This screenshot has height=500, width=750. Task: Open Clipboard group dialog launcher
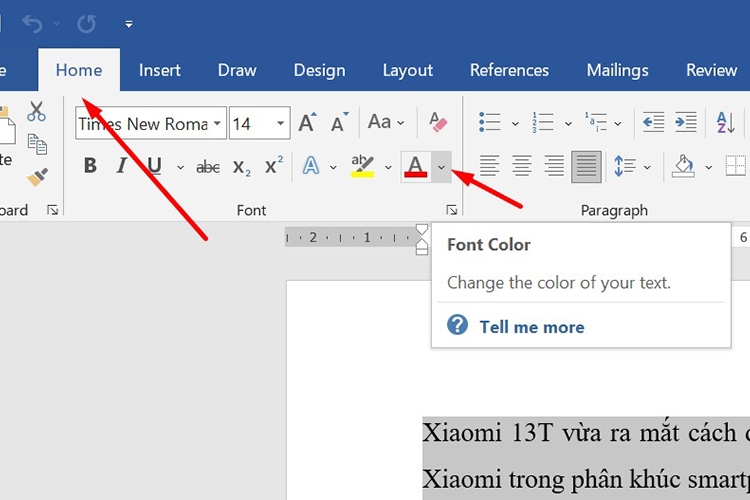click(x=53, y=210)
